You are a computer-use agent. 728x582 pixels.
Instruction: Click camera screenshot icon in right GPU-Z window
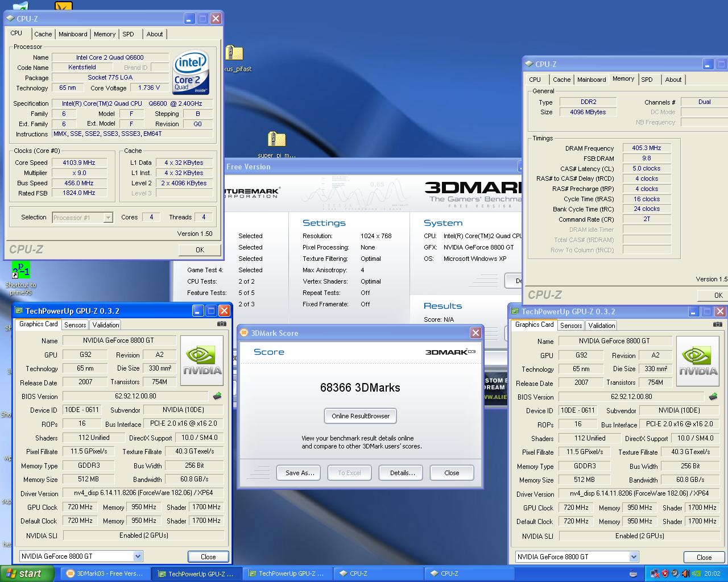point(717,325)
